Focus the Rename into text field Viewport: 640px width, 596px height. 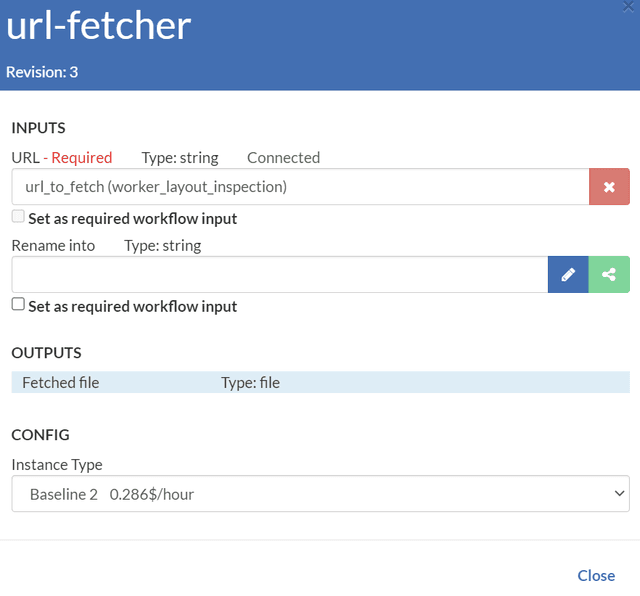[280, 275]
